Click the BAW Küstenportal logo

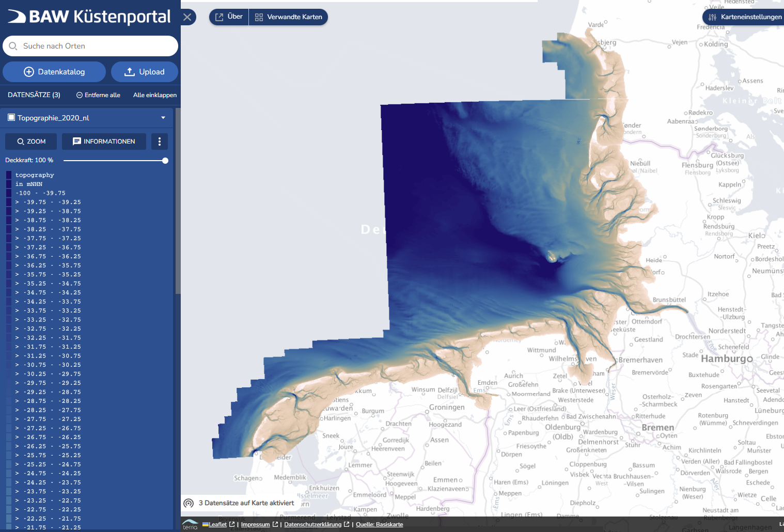point(89,17)
